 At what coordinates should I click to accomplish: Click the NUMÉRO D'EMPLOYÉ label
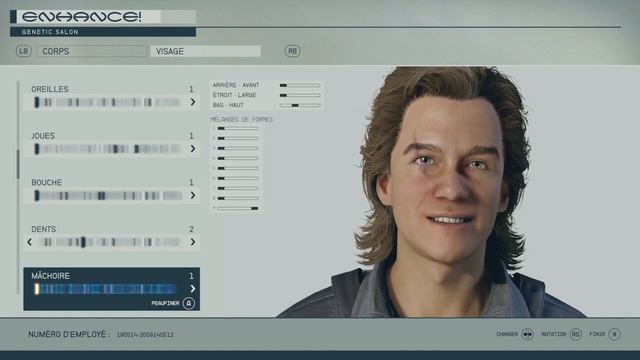point(69,334)
